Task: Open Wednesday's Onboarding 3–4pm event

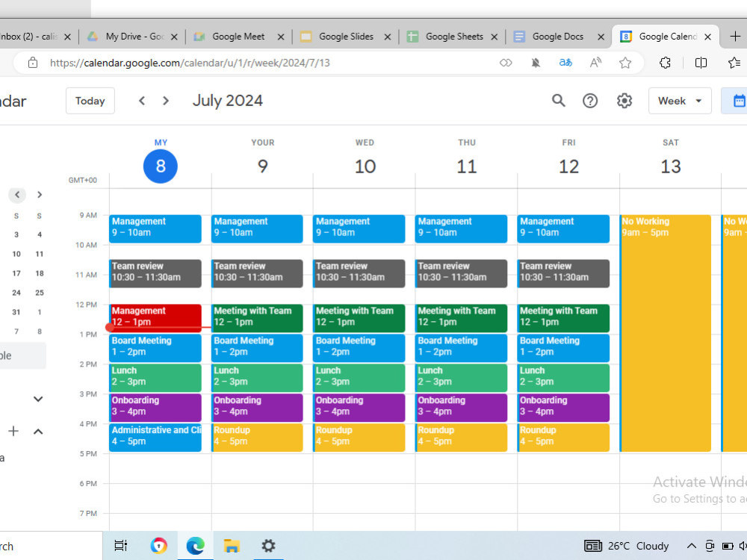Action: [x=359, y=408]
